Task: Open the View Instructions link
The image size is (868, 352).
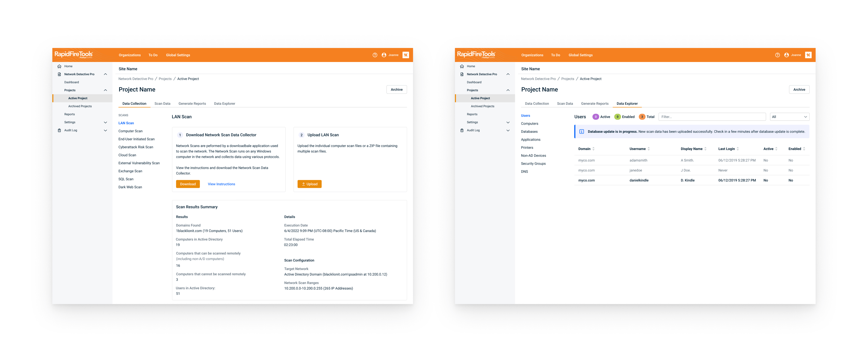Action: [x=221, y=184]
